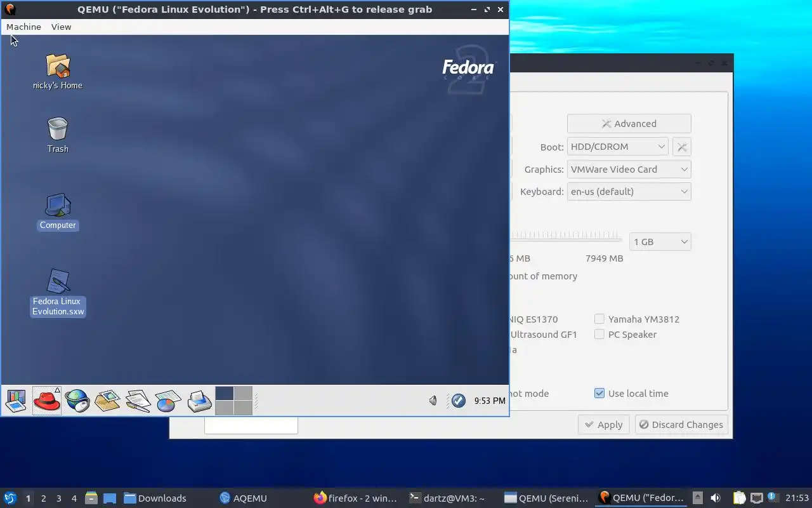Click the Apply button
Viewport: 812px width, 508px height.
coord(603,425)
